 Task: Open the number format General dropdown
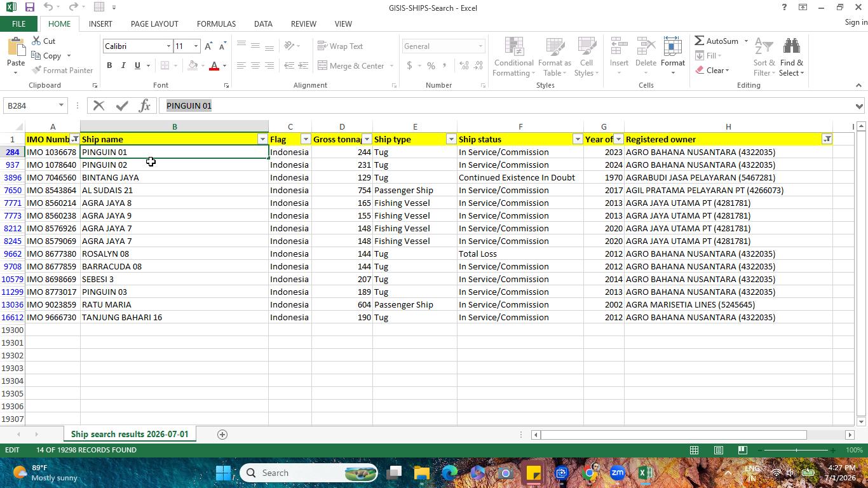click(480, 46)
